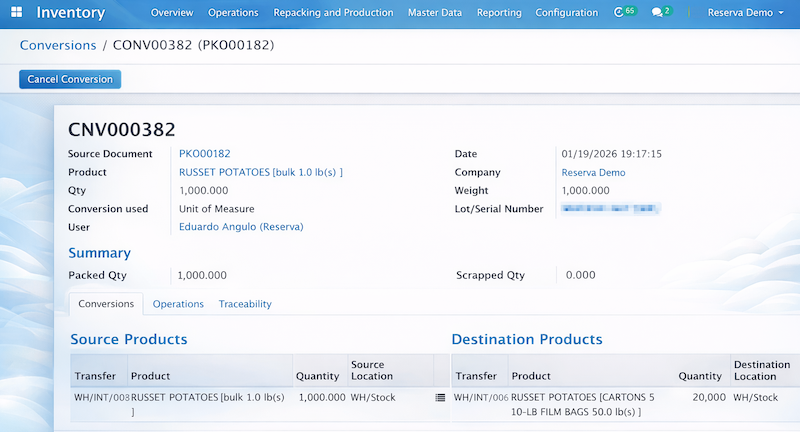The width and height of the screenshot is (800, 432).
Task: Go back to Conversions breadcrumb
Action: (x=58, y=45)
